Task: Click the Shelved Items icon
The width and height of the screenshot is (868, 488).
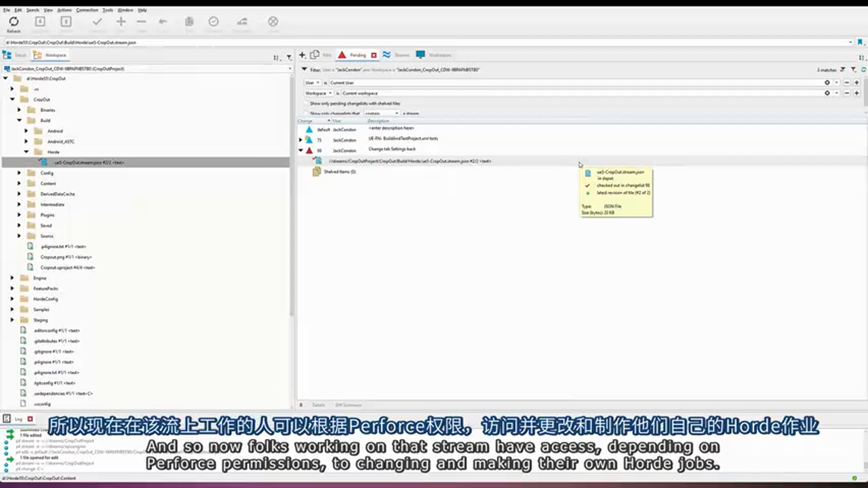Action: click(x=317, y=172)
